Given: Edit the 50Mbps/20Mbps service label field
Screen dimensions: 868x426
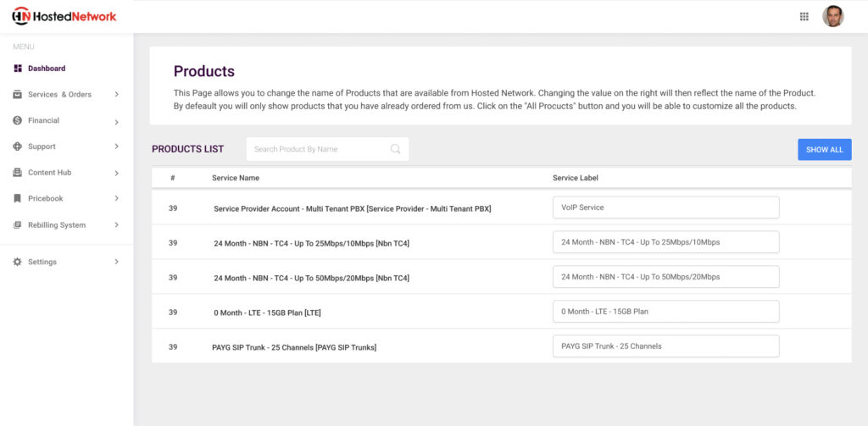Looking at the screenshot, I should pos(666,277).
